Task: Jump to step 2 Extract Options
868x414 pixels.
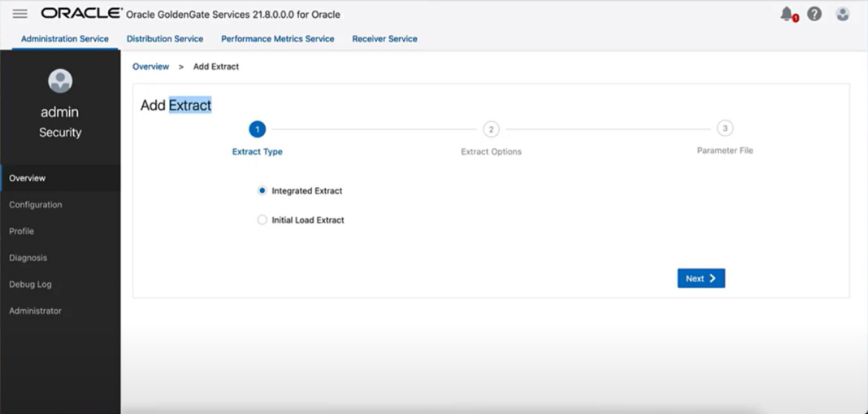Action: 491,129
